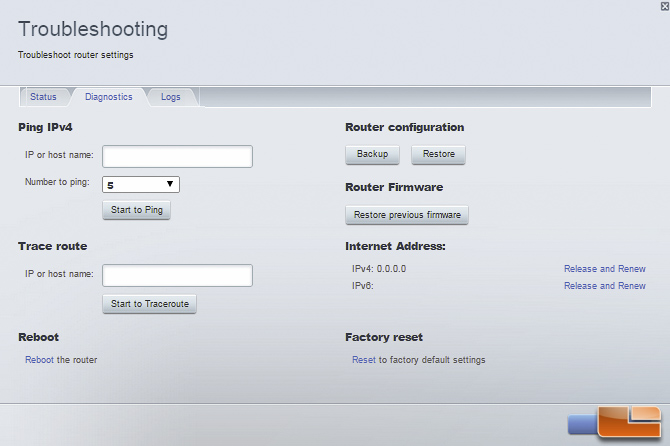The width and height of the screenshot is (670, 446).
Task: Release and Renew the IPv4 address
Action: (x=605, y=269)
